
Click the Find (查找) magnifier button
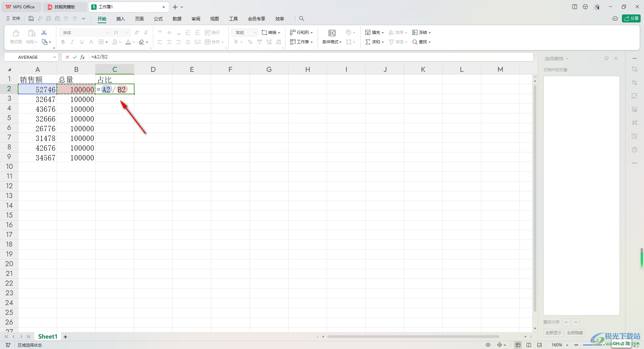coord(422,42)
